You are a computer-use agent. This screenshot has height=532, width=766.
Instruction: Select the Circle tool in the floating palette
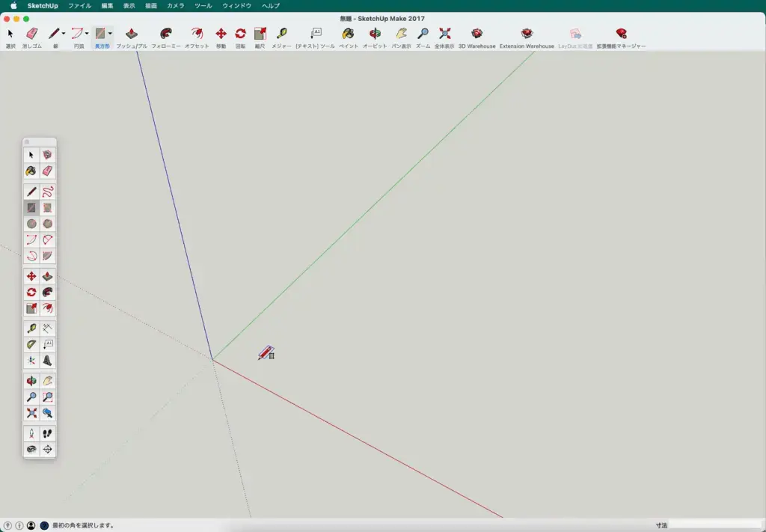click(31, 224)
